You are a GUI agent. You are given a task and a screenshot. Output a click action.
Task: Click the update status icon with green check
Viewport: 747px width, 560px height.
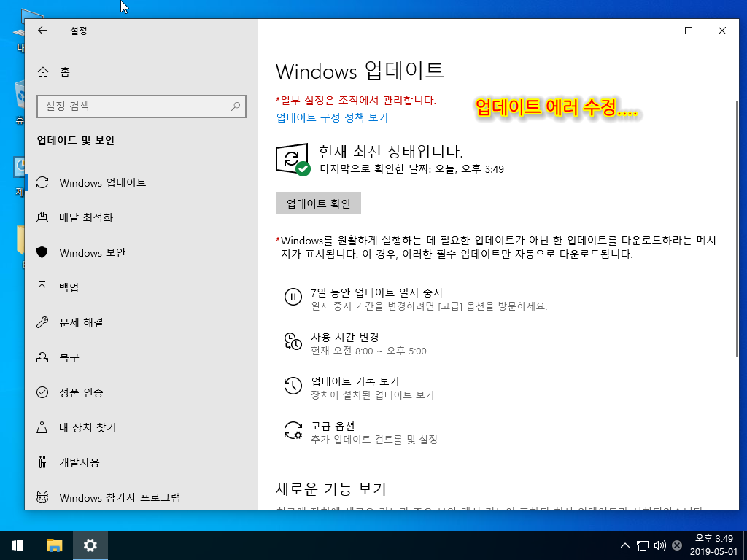293,159
